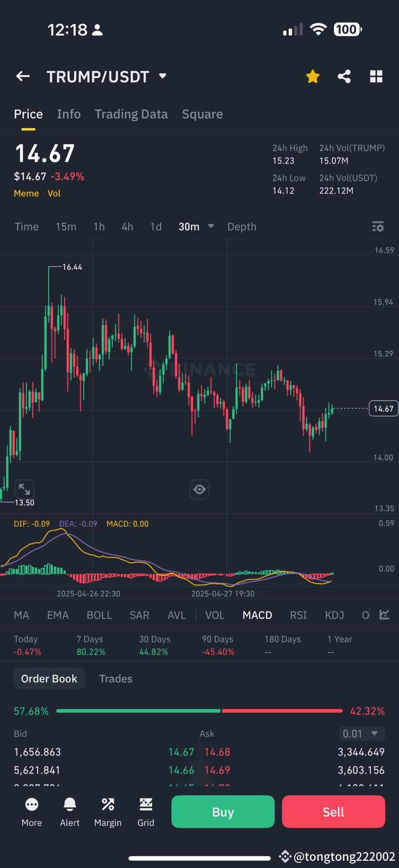Open the share icon
Image resolution: width=399 pixels, height=868 pixels.
(344, 76)
